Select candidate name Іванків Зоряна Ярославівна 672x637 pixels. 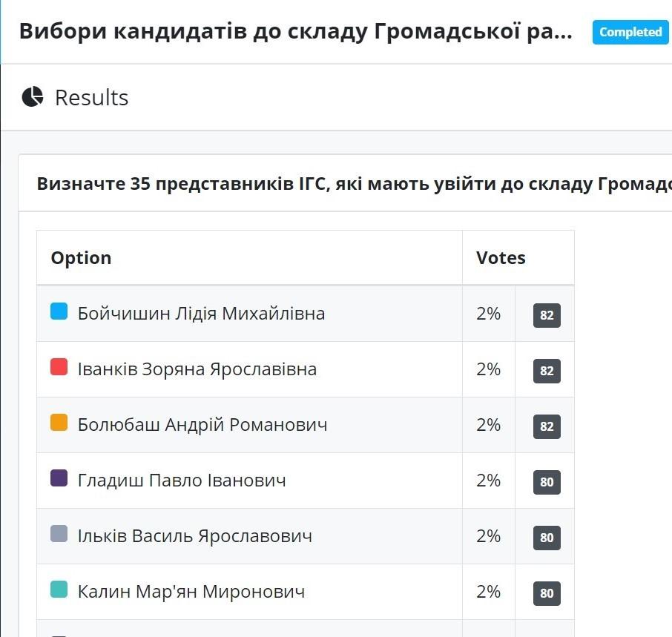click(197, 369)
